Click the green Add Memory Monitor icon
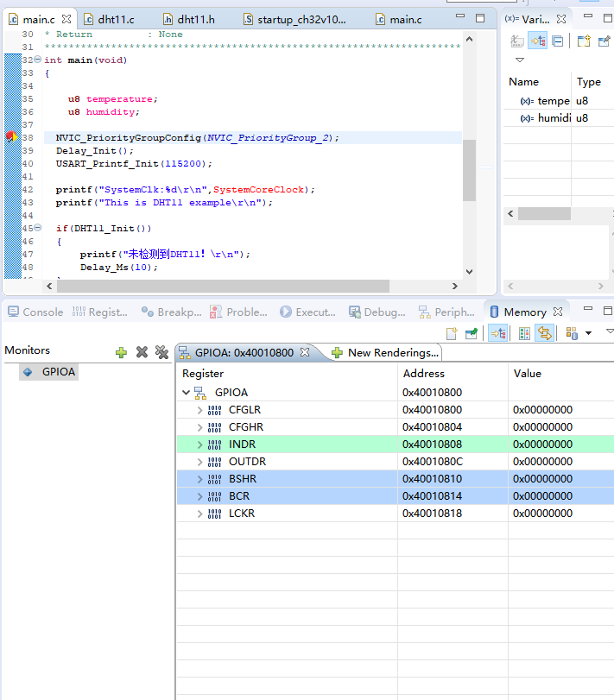Screen dimensions: 614x700 pos(122,352)
